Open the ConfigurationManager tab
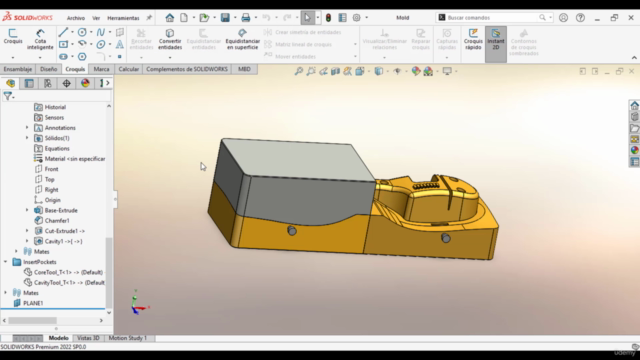640x360 pixels. click(48, 83)
